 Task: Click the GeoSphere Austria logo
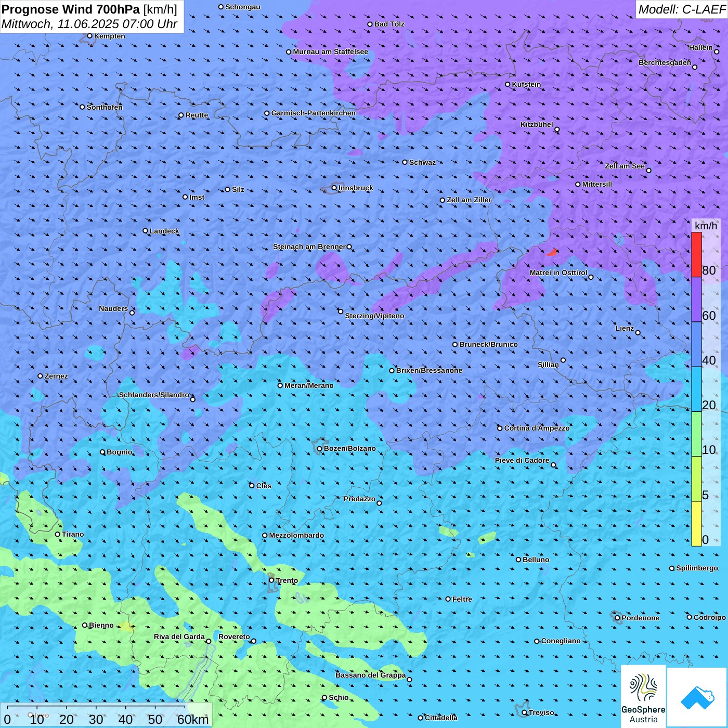point(643,696)
